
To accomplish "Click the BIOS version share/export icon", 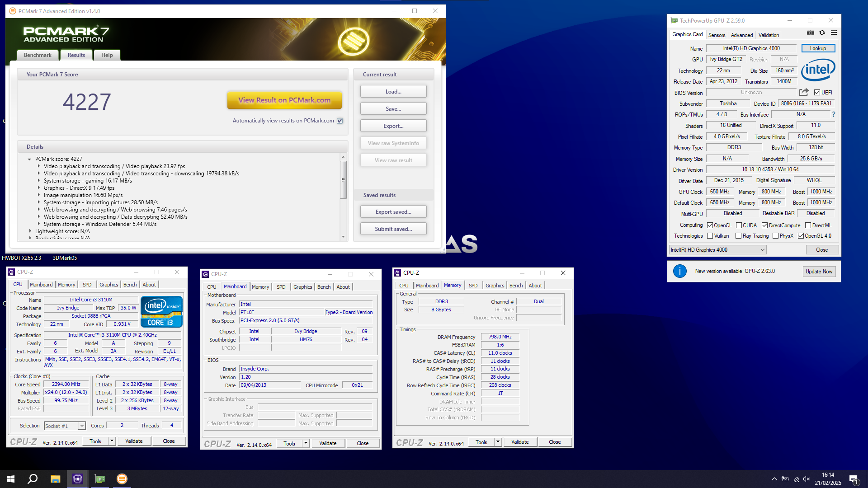I will [804, 92].
